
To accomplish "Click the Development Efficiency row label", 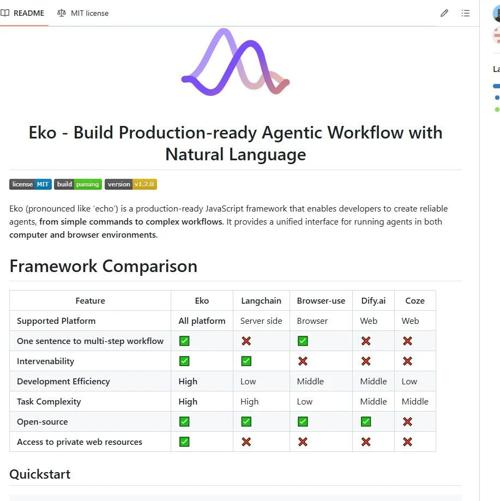I will click(63, 381).
